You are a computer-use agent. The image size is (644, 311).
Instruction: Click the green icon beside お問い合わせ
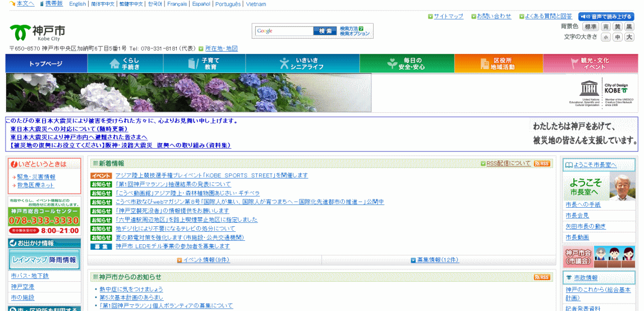click(x=473, y=17)
